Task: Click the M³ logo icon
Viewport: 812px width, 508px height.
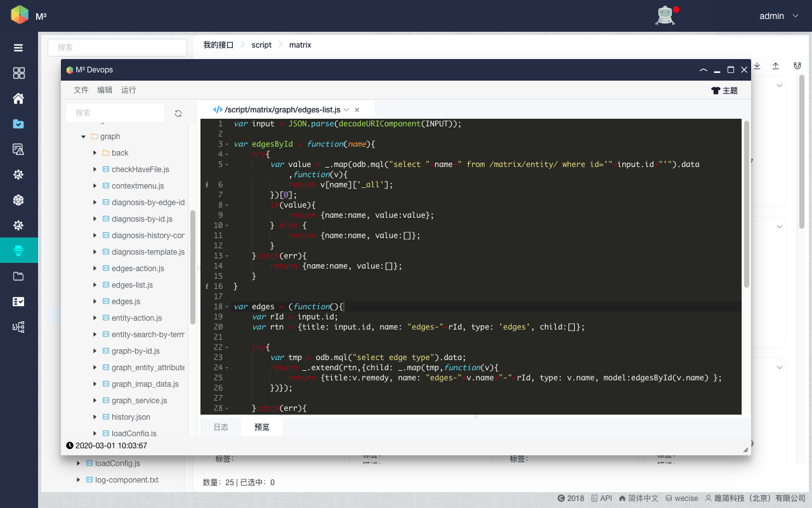Action: click(20, 15)
